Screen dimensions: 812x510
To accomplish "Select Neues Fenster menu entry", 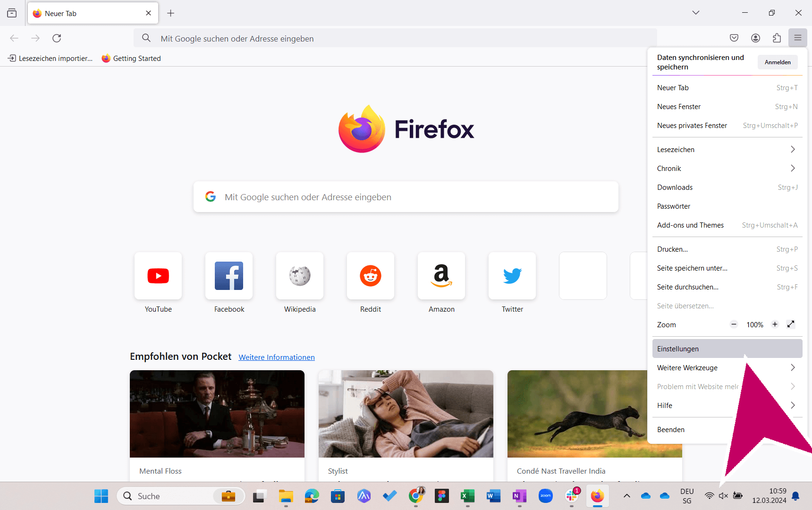I will click(727, 107).
